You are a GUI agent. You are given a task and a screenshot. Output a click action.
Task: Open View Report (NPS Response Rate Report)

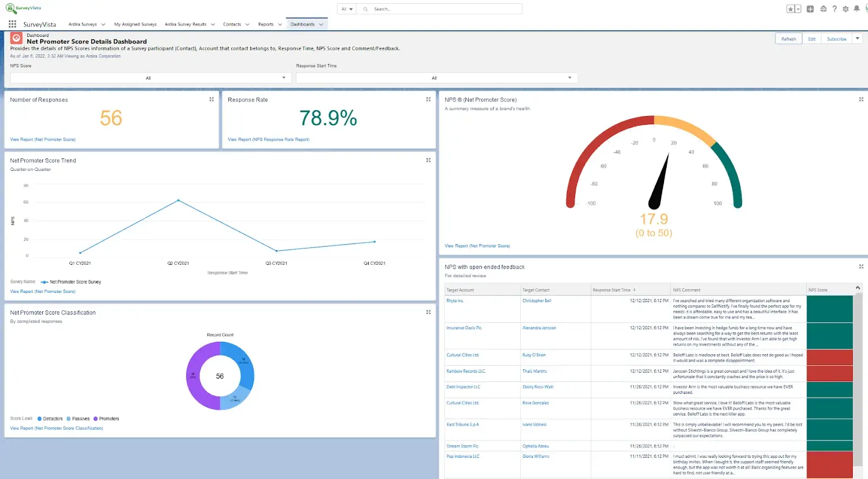[x=269, y=139]
